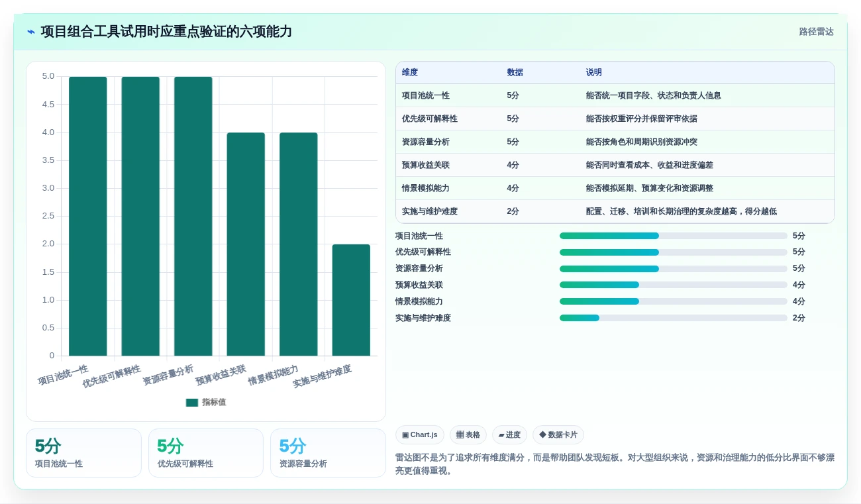
Task: Open the 优先级可解释性 5分 data card
Action: pyautogui.click(x=206, y=453)
